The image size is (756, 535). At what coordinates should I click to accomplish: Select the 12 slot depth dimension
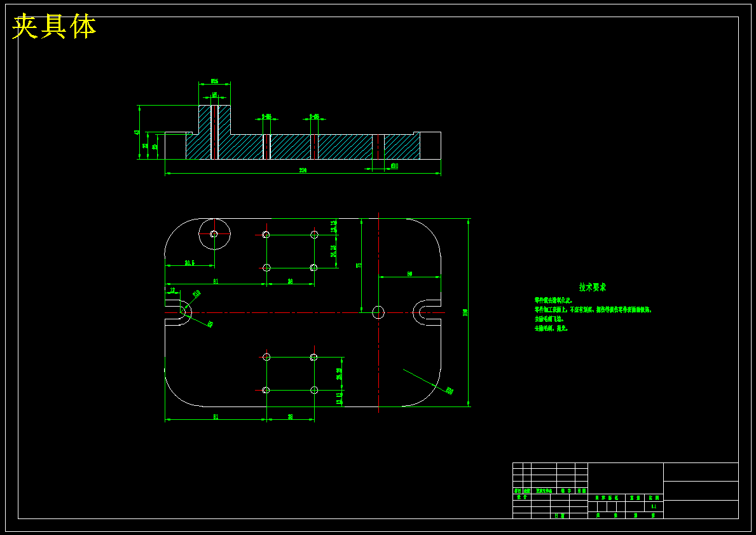coord(172,291)
